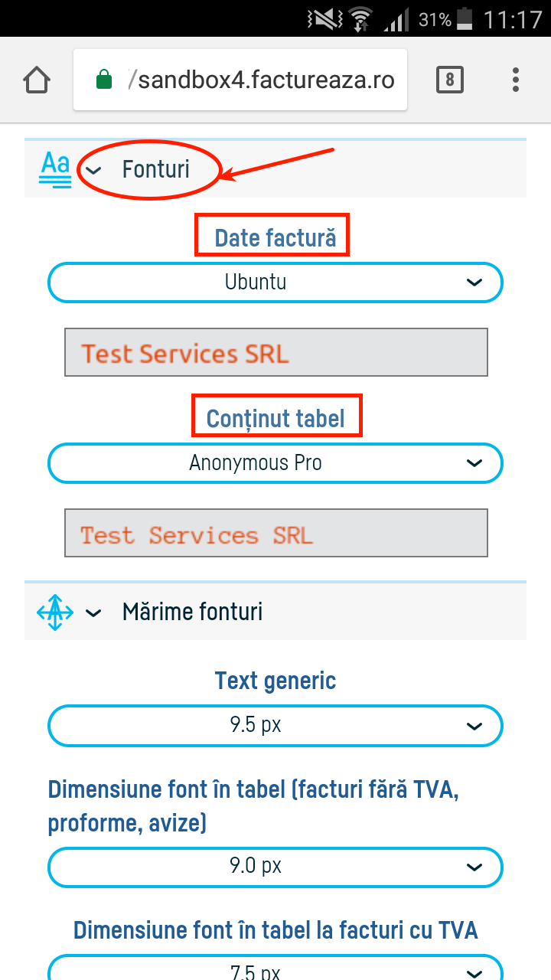Click the Anonymous Pro font preview sample
The height and width of the screenshot is (980, 551).
(x=275, y=533)
